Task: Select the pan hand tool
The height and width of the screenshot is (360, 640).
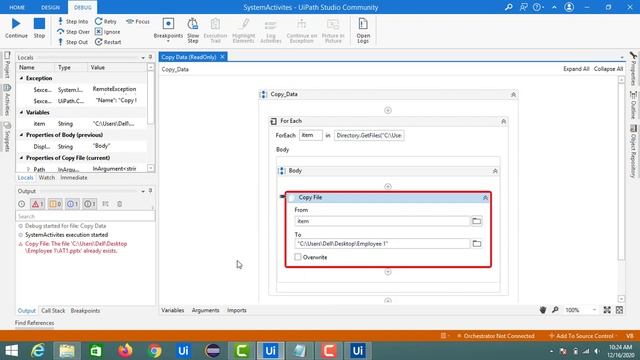Action: click(543, 310)
